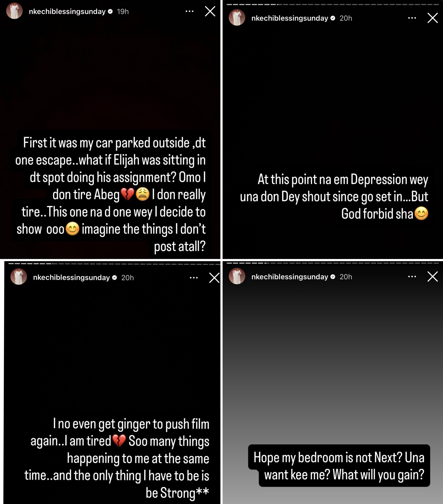
Task: Click the username in the ginger film story header
Action: (x=71, y=278)
